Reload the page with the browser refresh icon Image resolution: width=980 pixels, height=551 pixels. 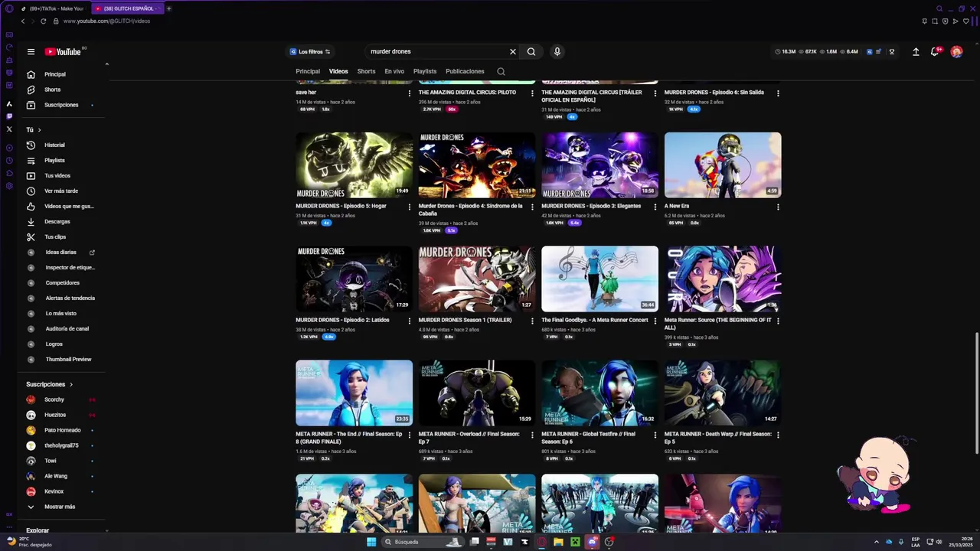coord(44,21)
